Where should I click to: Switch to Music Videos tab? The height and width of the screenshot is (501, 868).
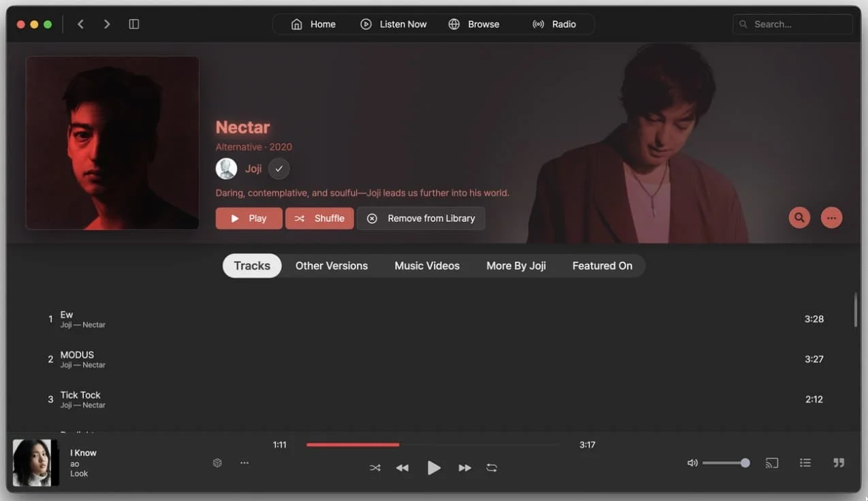click(427, 265)
